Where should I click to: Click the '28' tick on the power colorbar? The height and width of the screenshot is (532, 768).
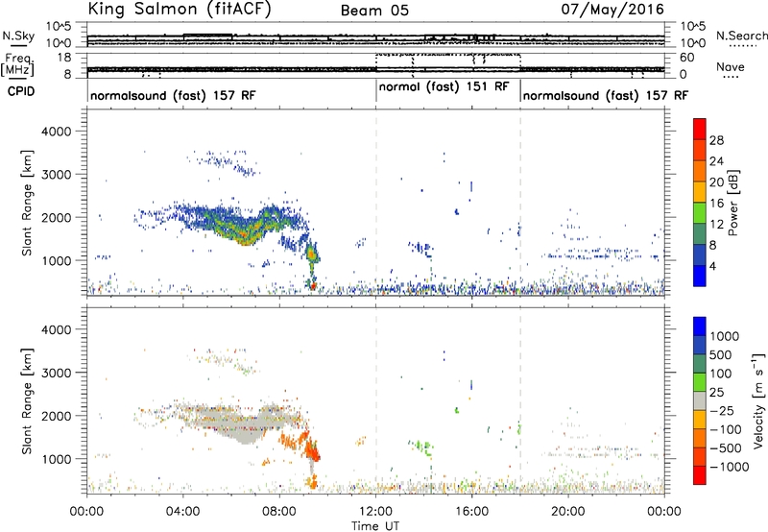[716, 140]
